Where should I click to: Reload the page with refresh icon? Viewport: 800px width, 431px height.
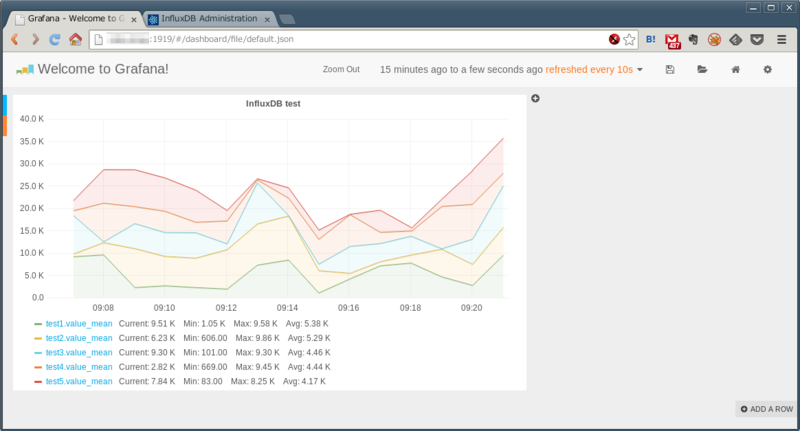tap(55, 39)
